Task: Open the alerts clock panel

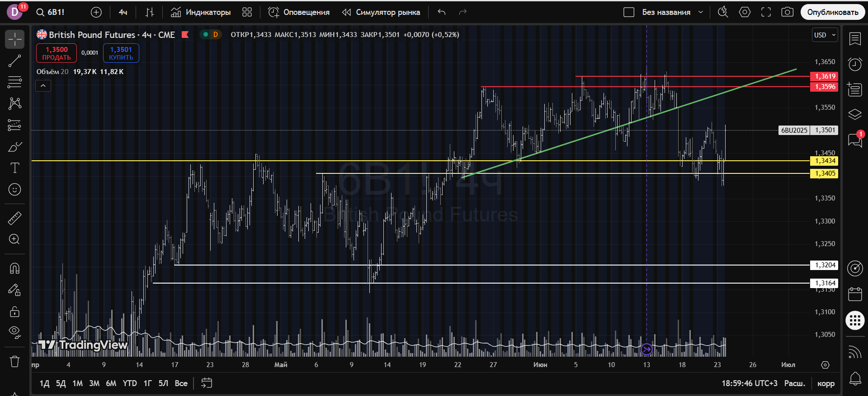Action: [x=855, y=64]
